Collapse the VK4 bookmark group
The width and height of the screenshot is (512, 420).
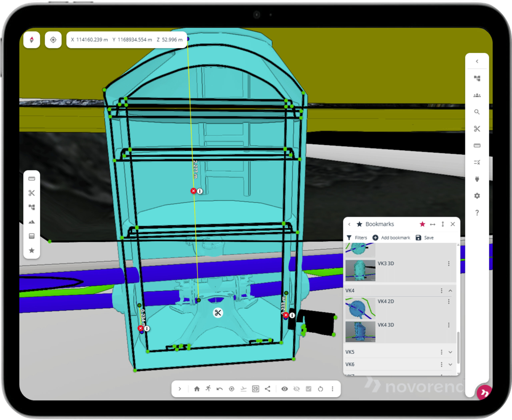(450, 291)
